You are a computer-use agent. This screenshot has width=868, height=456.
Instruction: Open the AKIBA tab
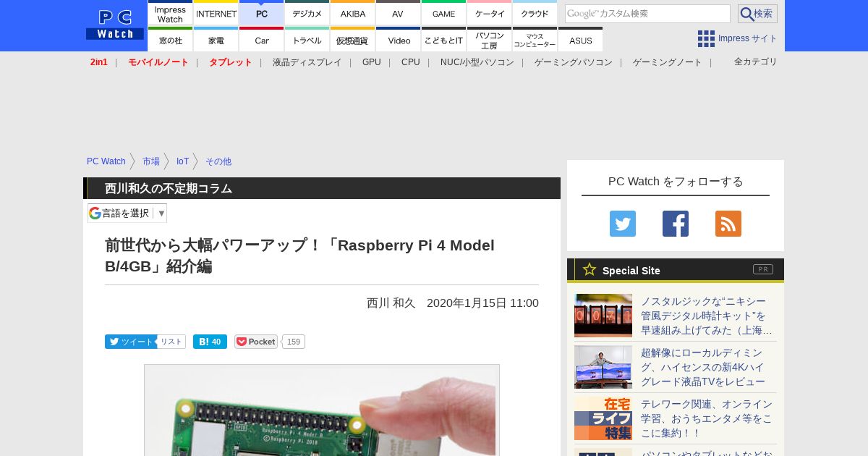(x=353, y=12)
